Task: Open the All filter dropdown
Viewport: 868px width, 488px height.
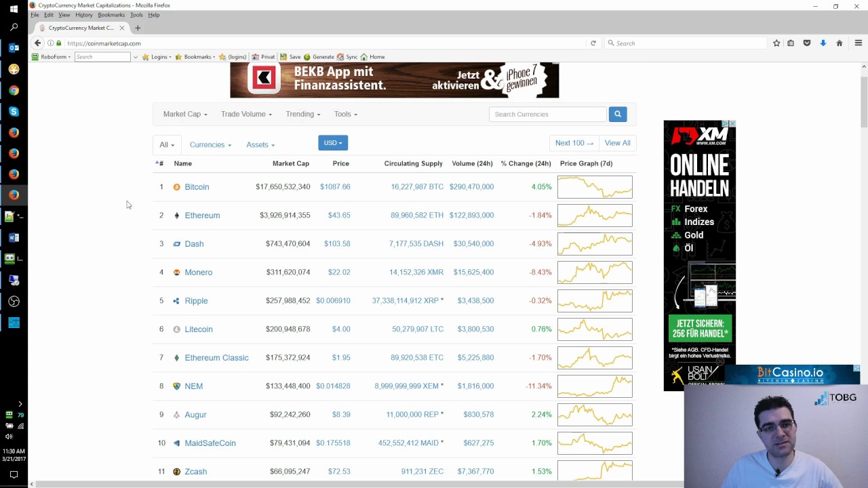Action: click(x=167, y=144)
